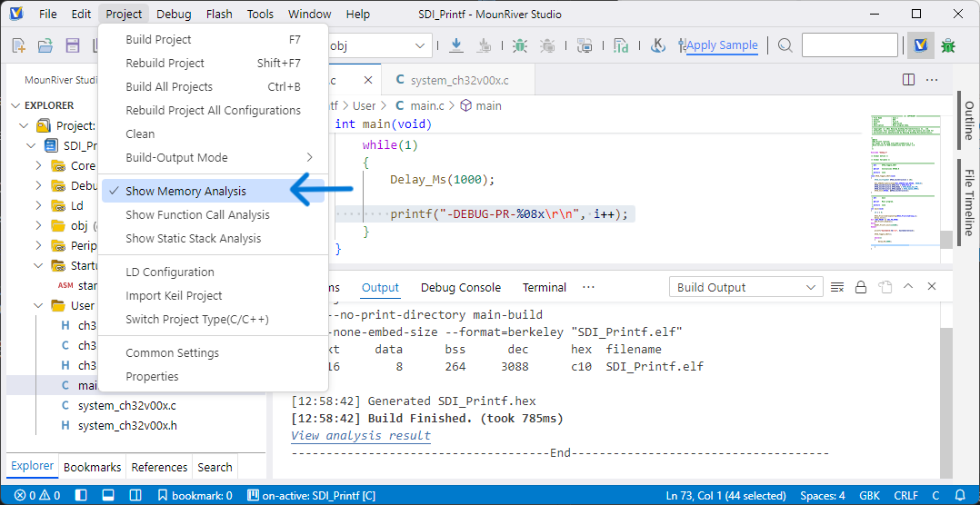Screen dimensions: 980x505
Task: Click bookmark: 0 in the status bar
Action: point(195,496)
